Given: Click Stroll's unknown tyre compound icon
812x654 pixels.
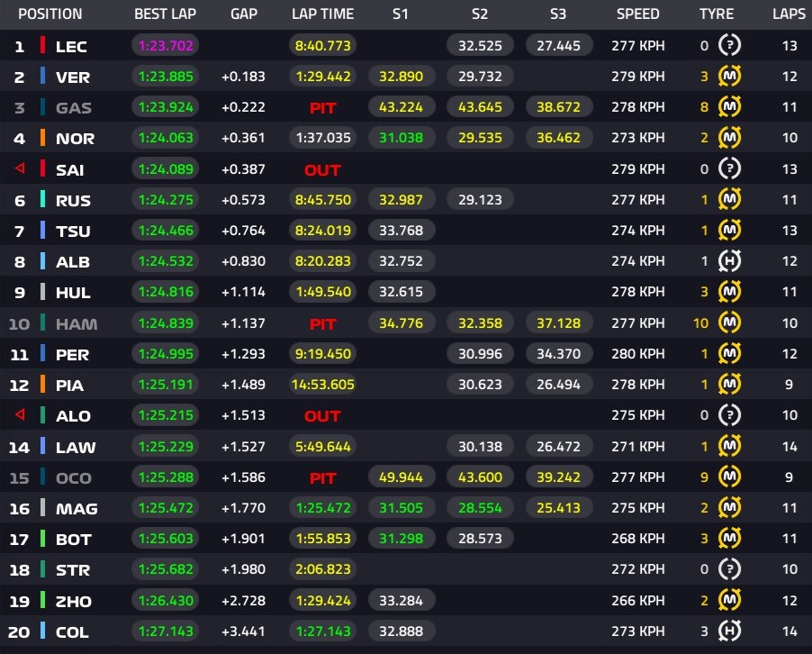Looking at the screenshot, I should (x=729, y=570).
